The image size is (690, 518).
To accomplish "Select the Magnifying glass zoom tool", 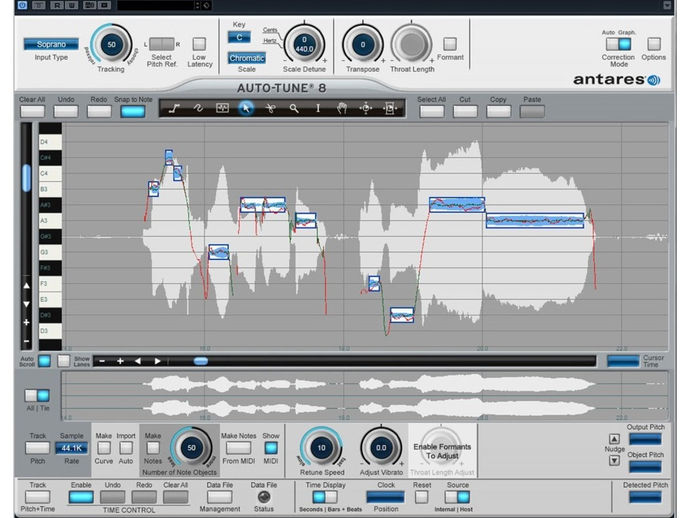I will (294, 108).
